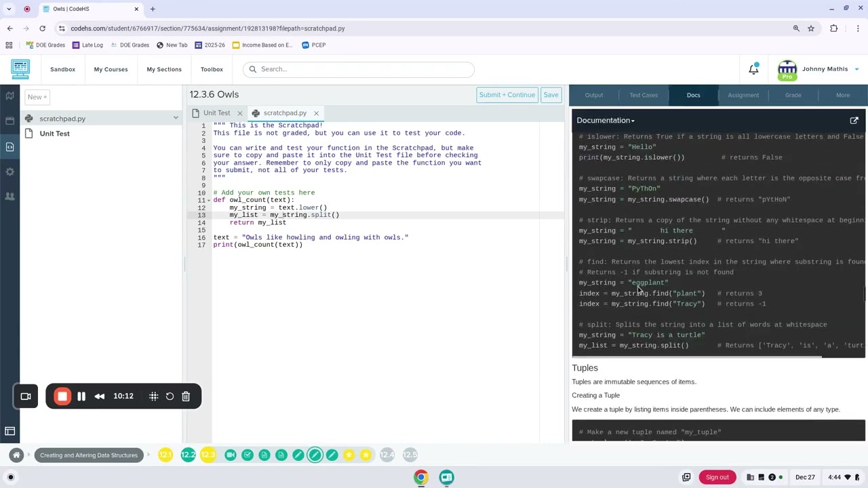This screenshot has width=868, height=488.
Task: Go to home in lesson navigation bar
Action: click(16, 455)
